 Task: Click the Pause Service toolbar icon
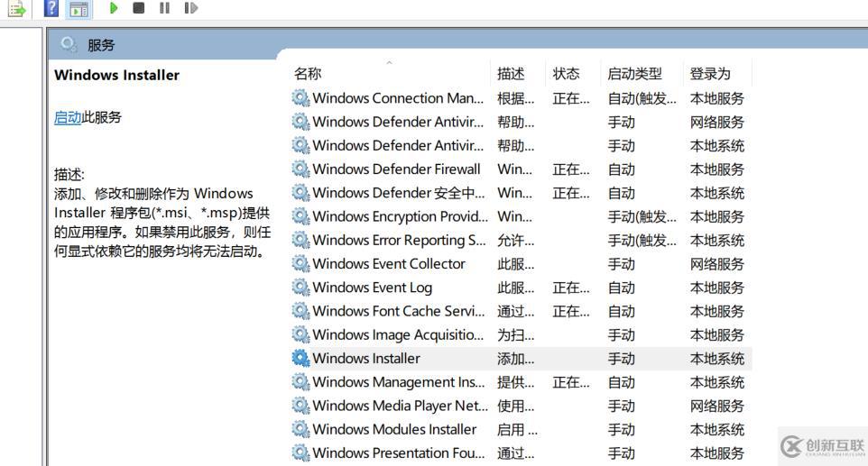click(x=164, y=8)
